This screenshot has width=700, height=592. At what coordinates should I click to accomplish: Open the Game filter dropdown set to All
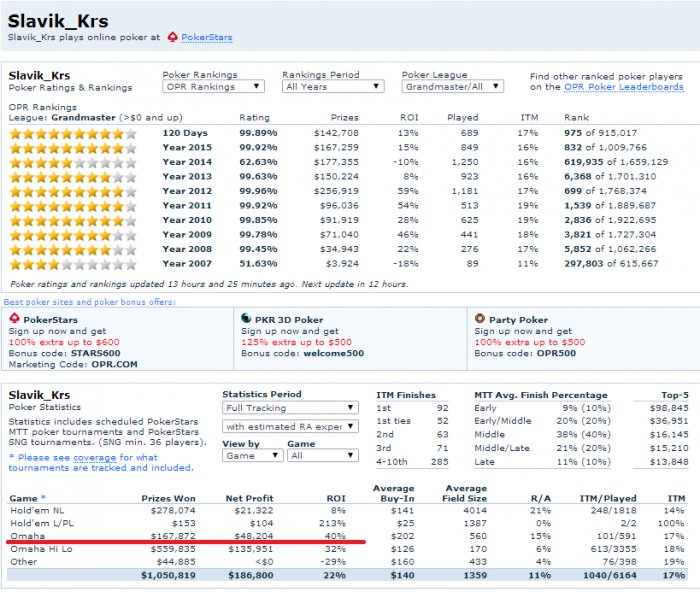(x=323, y=456)
